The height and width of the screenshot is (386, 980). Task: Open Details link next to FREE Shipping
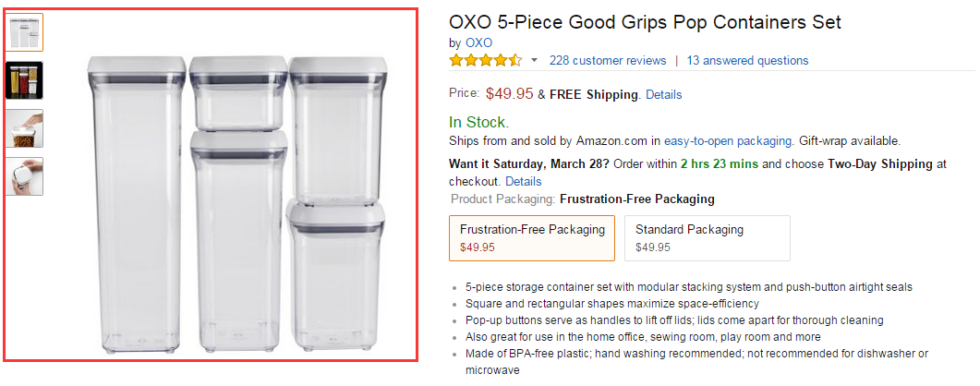(x=663, y=95)
